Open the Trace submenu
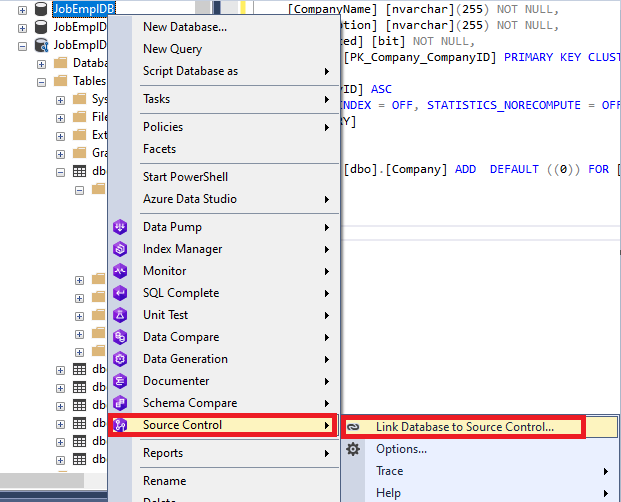 point(480,471)
